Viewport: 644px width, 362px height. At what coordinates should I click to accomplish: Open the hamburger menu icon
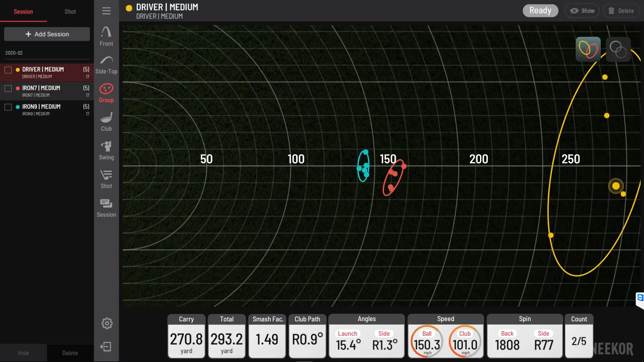click(x=106, y=11)
